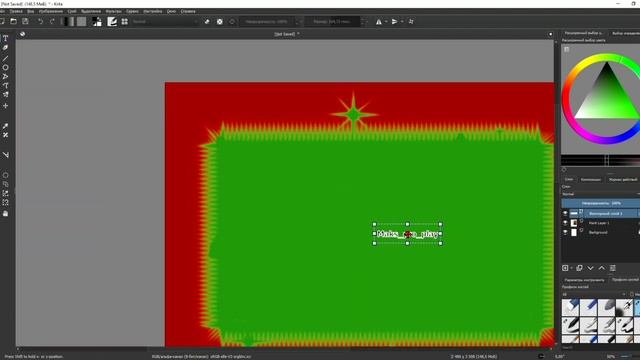This screenshot has width=640, height=360.
Task: Toggle horizontal mirror tool
Action: pos(378,21)
